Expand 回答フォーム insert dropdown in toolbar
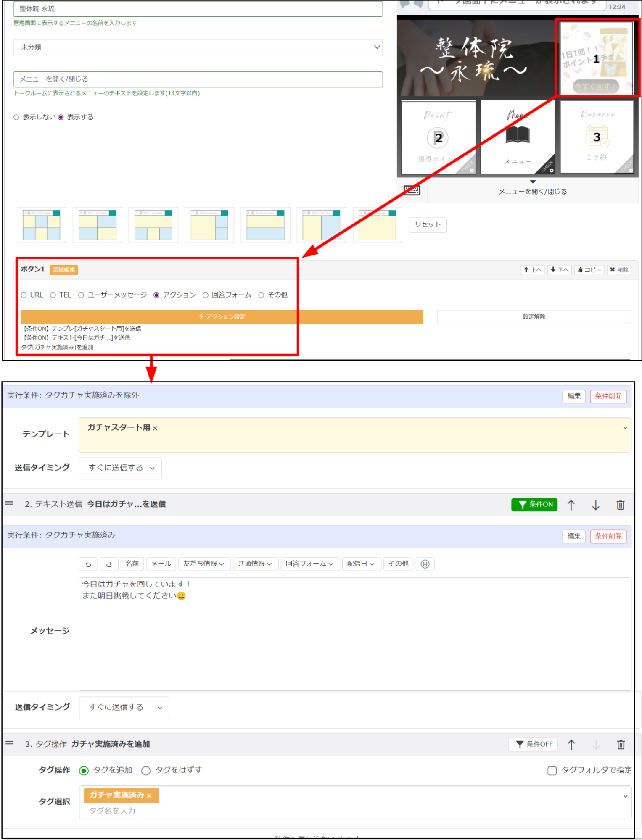 310,564
